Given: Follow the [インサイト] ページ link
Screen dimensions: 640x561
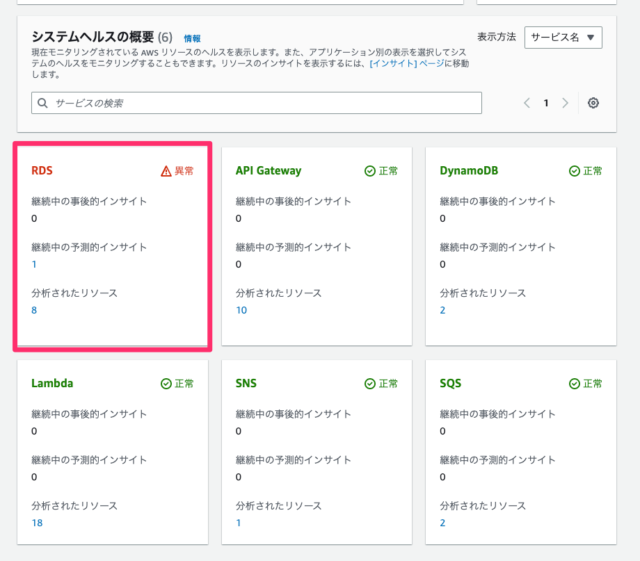Looking at the screenshot, I should [407, 63].
